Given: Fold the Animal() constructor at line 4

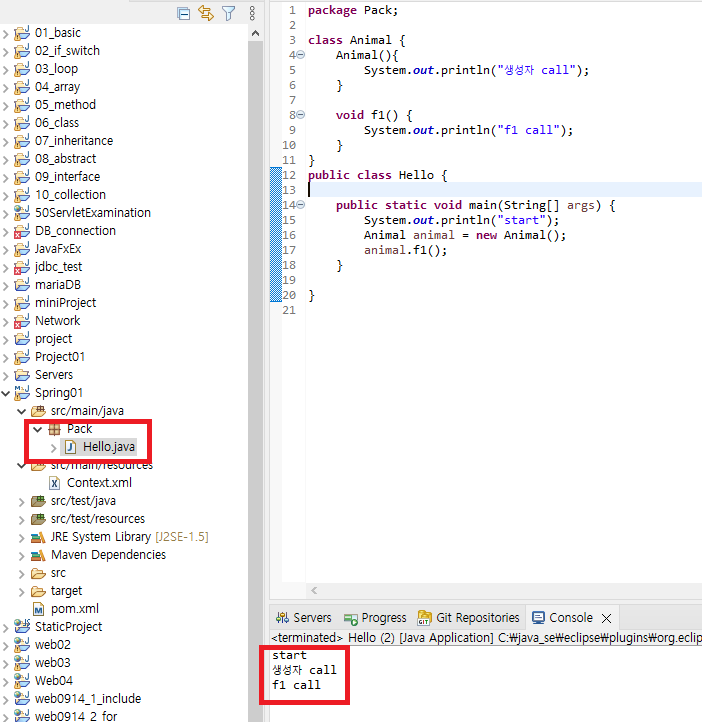Looking at the screenshot, I should [x=301, y=55].
